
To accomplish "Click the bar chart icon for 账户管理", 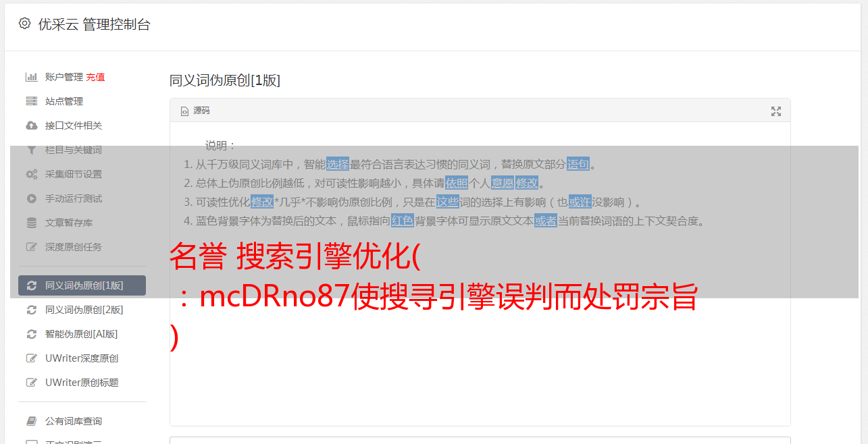I will tap(32, 77).
